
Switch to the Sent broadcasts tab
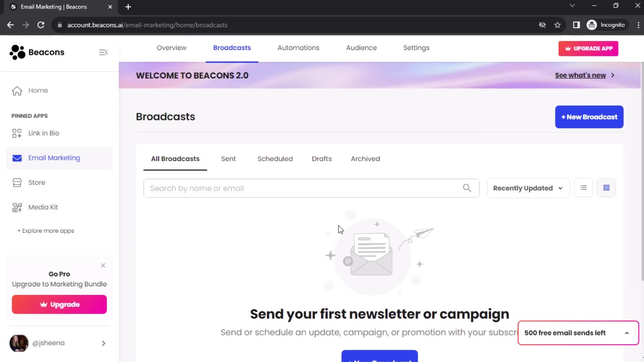tap(229, 159)
